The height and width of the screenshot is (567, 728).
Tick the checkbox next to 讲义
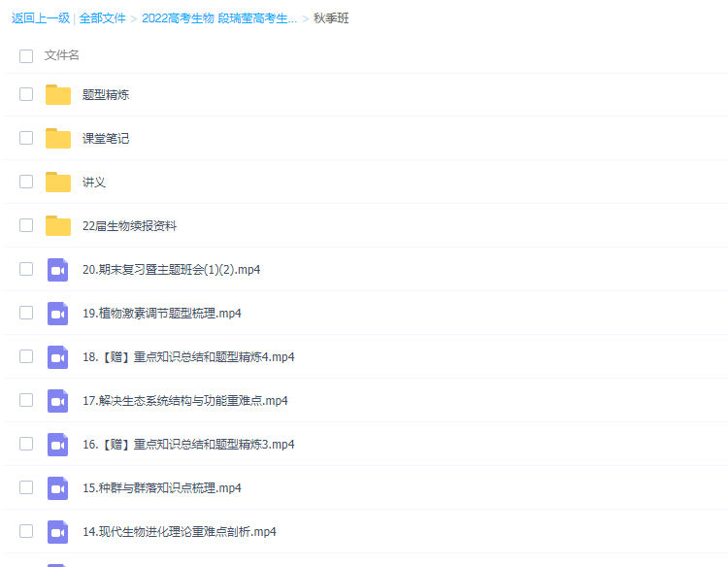pos(26,183)
